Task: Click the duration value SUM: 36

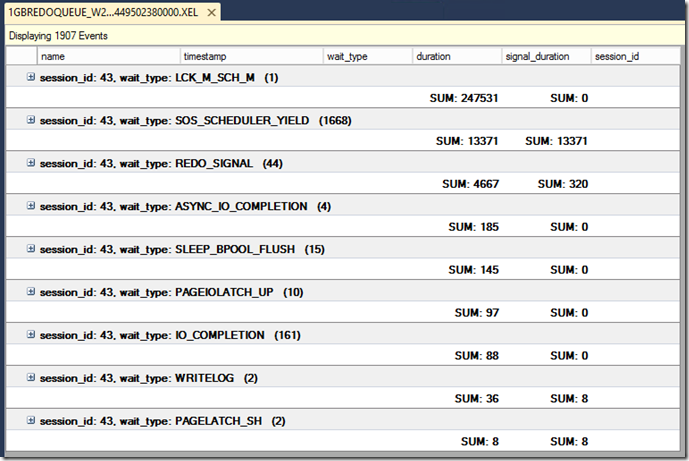Action: [477, 399]
